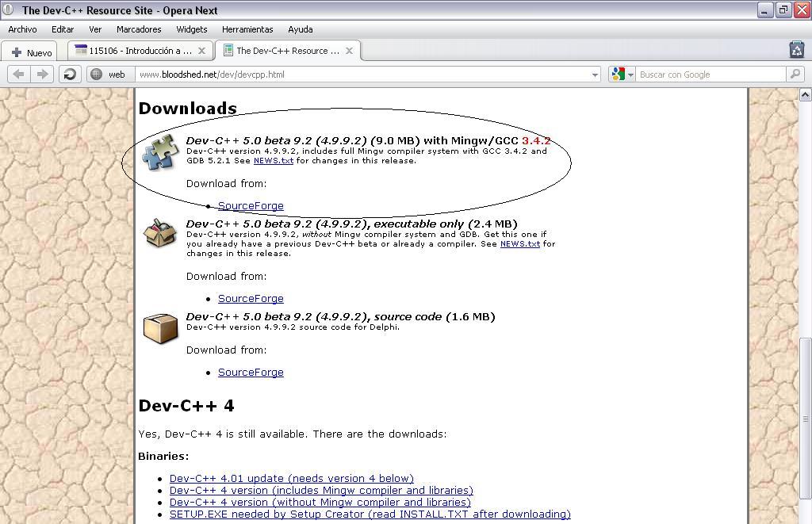812x524 pixels.
Task: Select The Dev-C++ Resource tab
Action: pyautogui.click(x=288, y=51)
